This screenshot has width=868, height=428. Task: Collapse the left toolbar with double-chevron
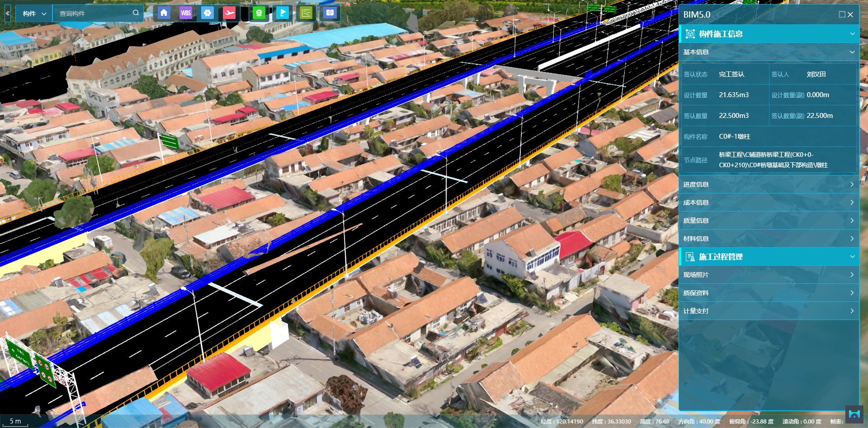[x=8, y=14]
